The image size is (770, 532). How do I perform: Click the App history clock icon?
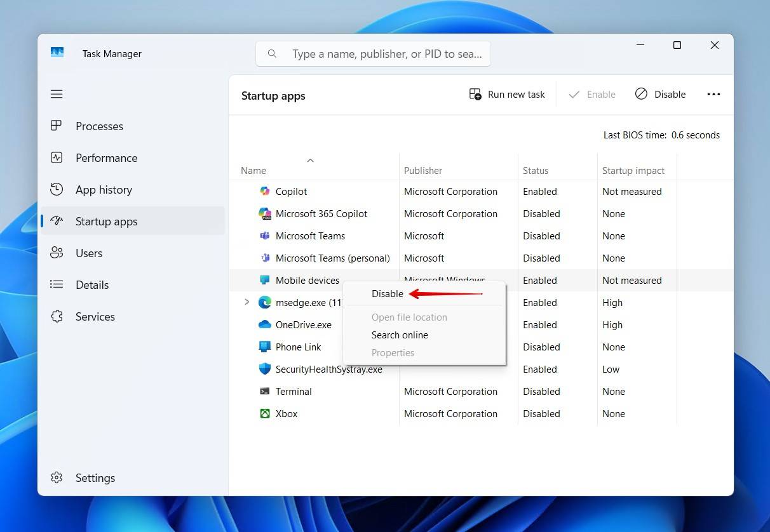pos(57,189)
